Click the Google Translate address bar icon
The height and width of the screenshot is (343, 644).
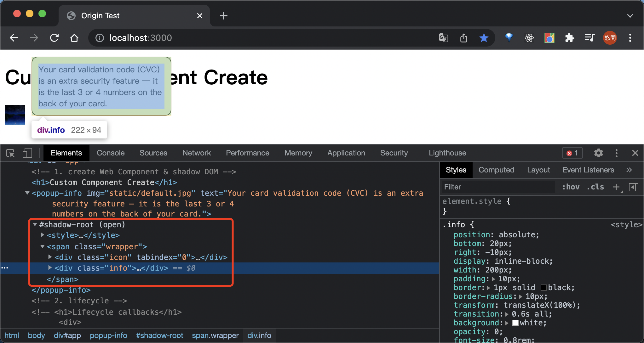click(x=443, y=38)
